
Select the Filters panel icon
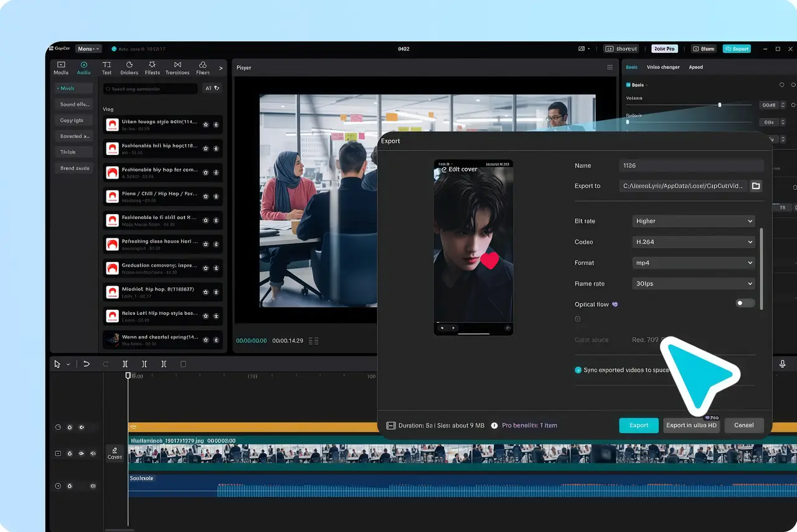tap(202, 68)
